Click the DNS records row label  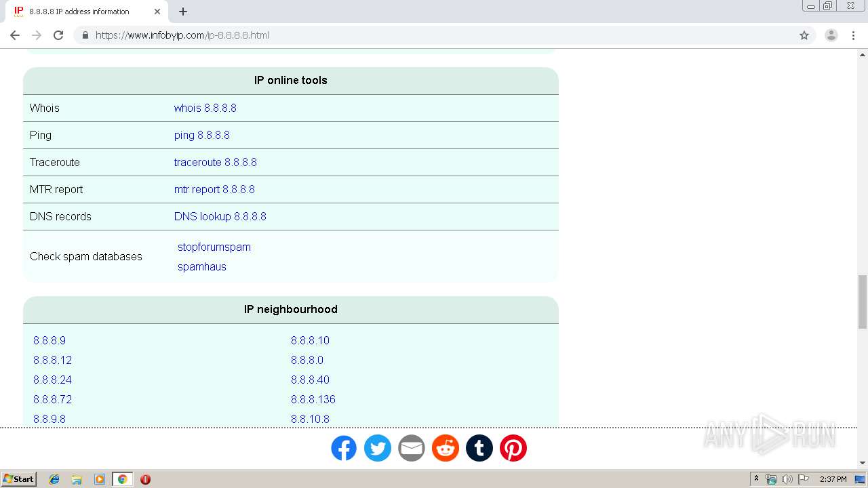60,216
